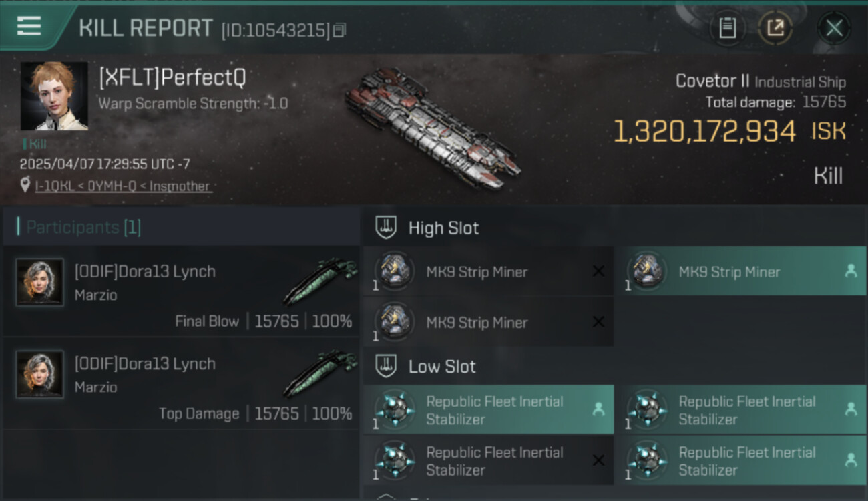Click the Covetor II ship image
The width and height of the screenshot is (868, 501).
click(433, 127)
